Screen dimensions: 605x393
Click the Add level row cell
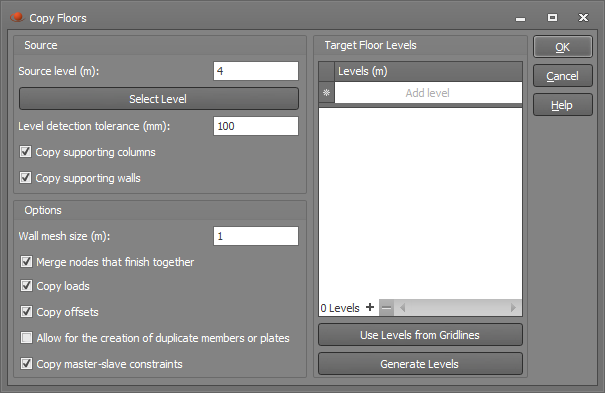click(x=428, y=93)
